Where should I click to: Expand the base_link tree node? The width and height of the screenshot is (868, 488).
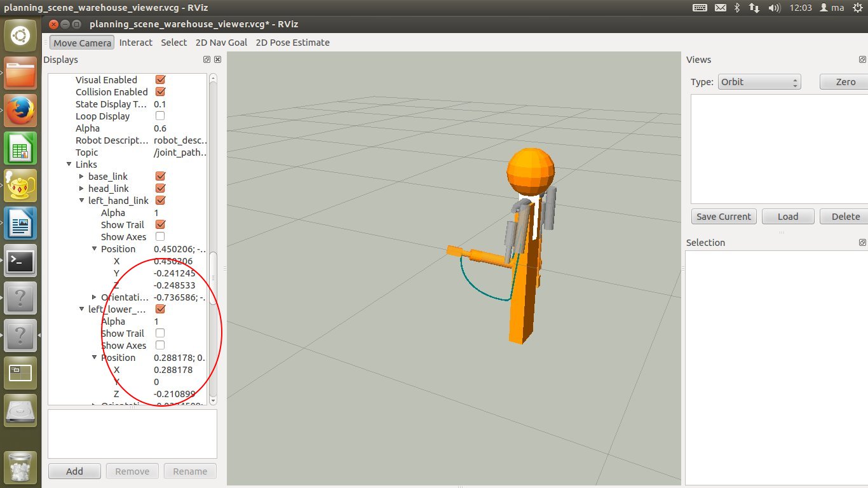(x=81, y=176)
